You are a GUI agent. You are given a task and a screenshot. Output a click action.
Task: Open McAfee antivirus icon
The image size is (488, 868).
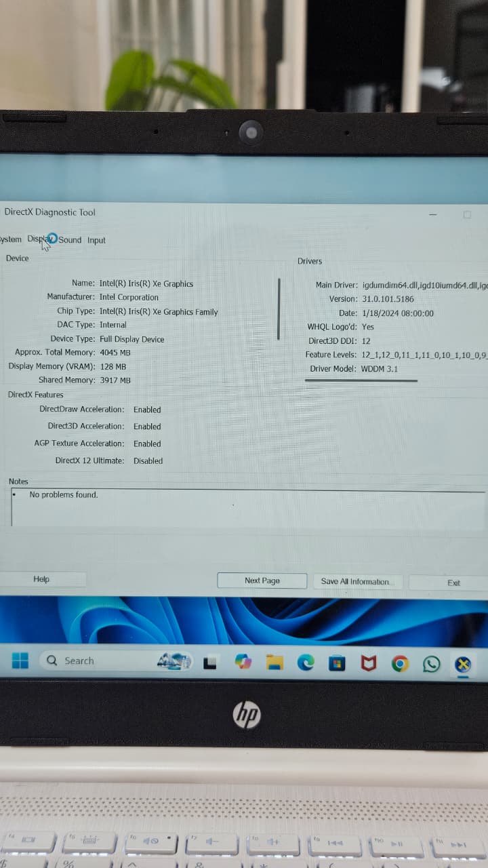tap(368, 663)
